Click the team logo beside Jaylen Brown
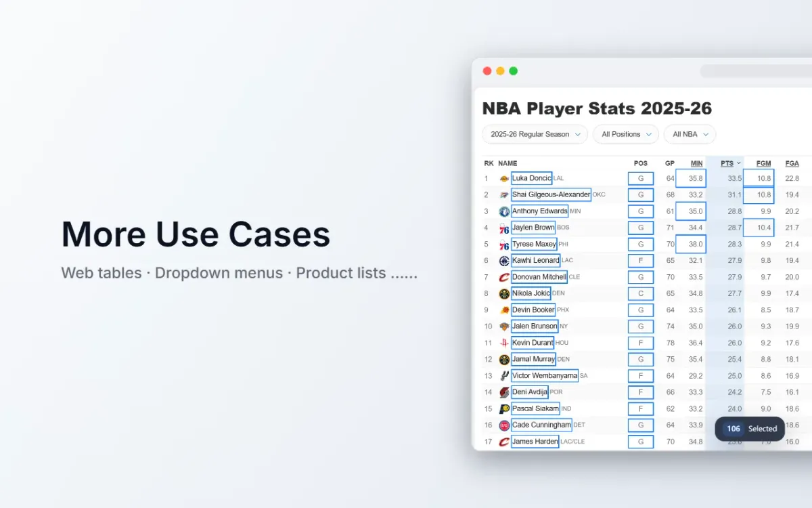 (504, 228)
